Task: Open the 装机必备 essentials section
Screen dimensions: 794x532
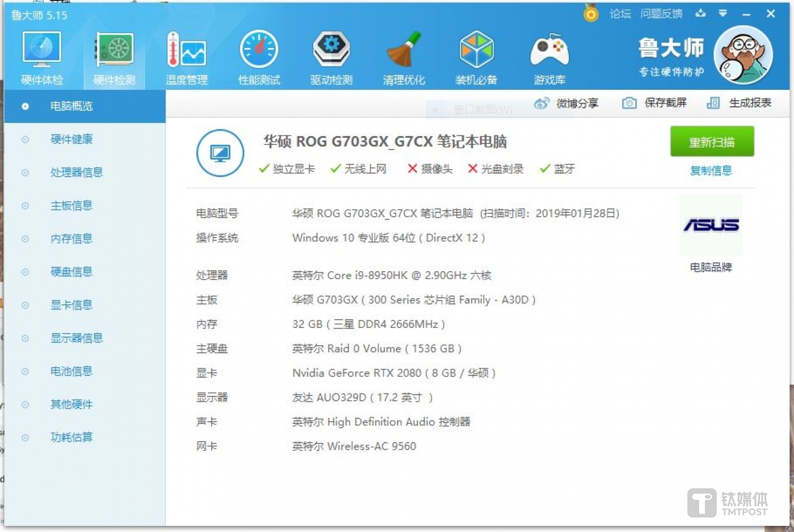Action: [476, 55]
